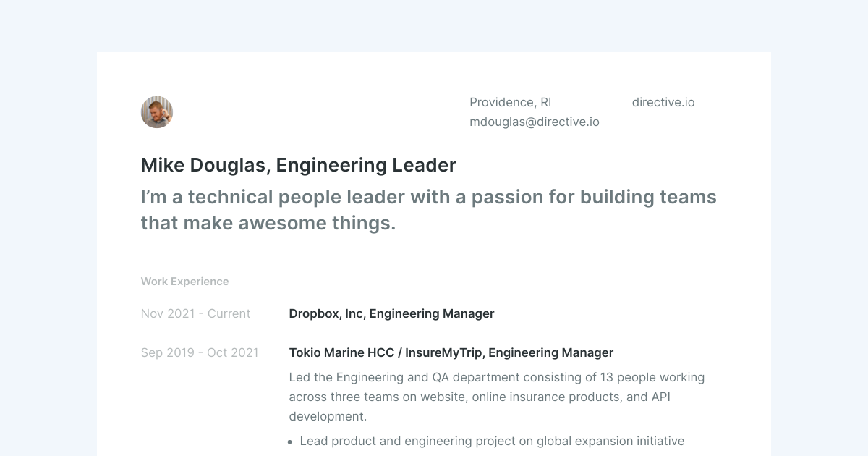868x456 pixels.
Task: Click the mdouglas@directive.io email address
Action: pyautogui.click(x=534, y=122)
